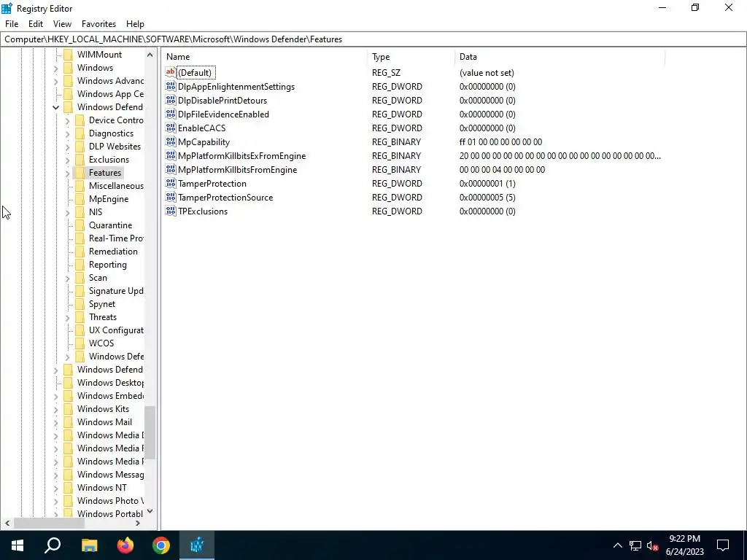Click the tree scroll up arrow
This screenshot has height=560, width=747.
150,55
